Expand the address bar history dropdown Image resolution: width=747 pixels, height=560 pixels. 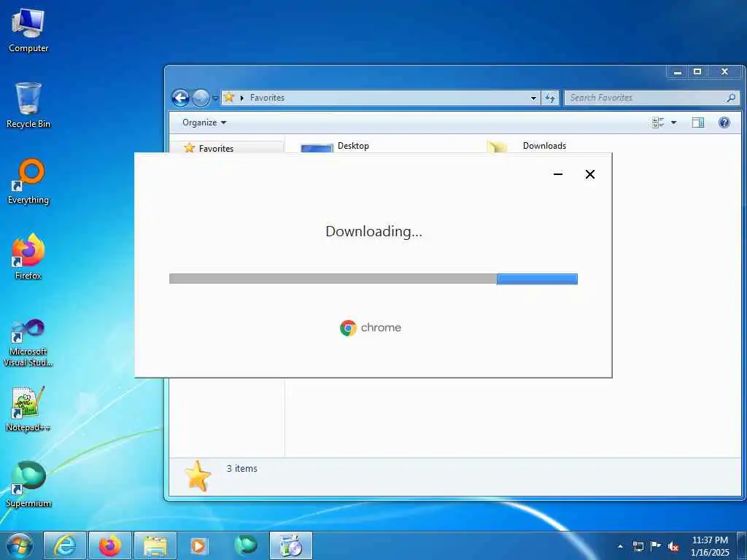pos(533,98)
